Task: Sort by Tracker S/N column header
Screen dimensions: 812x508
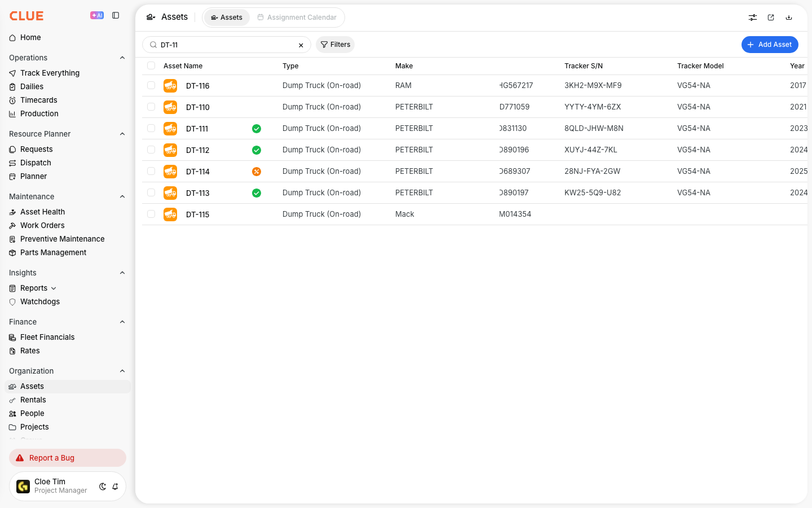Action: point(584,66)
